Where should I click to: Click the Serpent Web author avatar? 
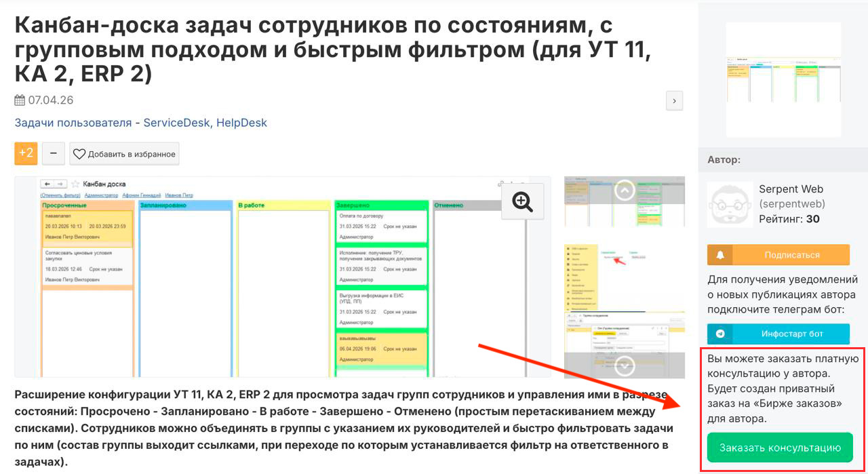coord(729,205)
